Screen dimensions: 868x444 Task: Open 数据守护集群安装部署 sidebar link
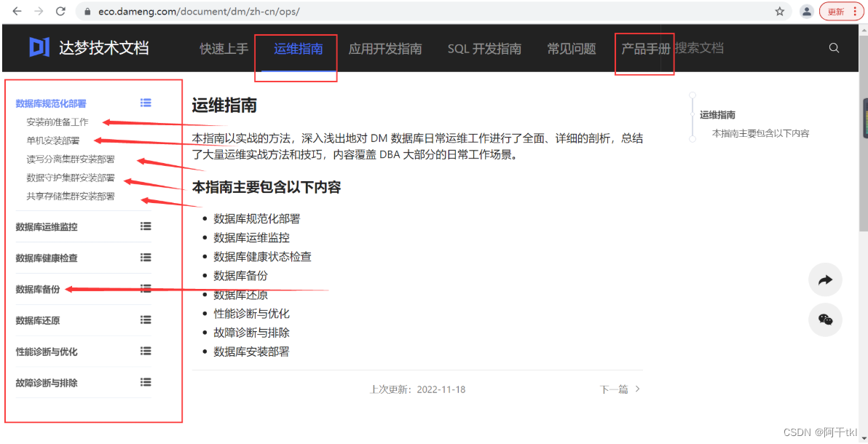pos(71,178)
